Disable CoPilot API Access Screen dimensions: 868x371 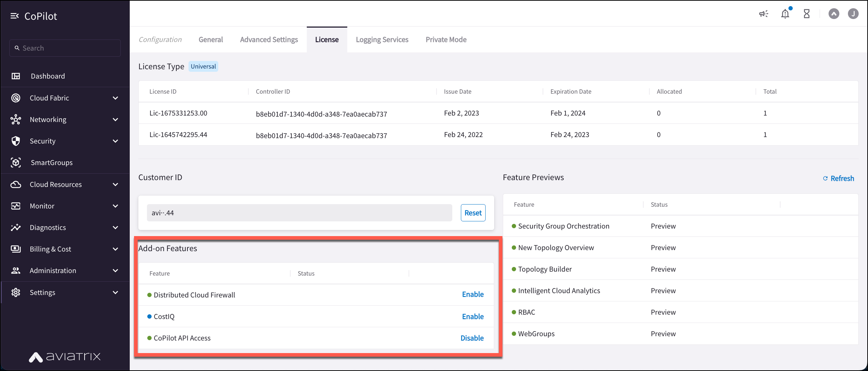(472, 338)
